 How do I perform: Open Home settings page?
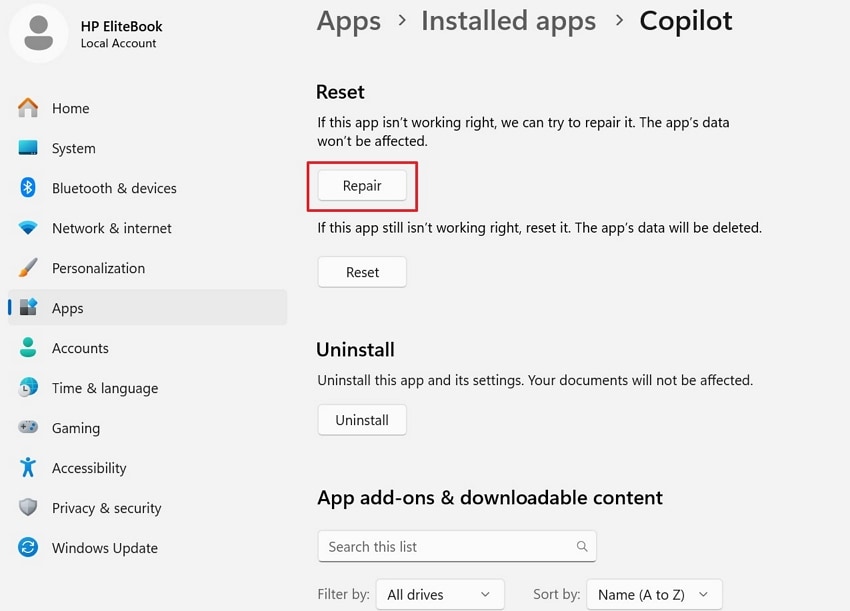[x=70, y=108]
